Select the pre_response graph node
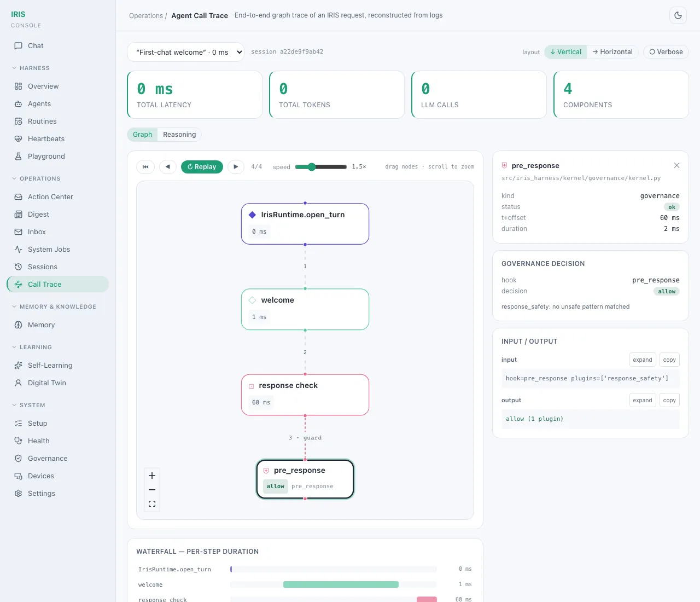 (x=305, y=479)
